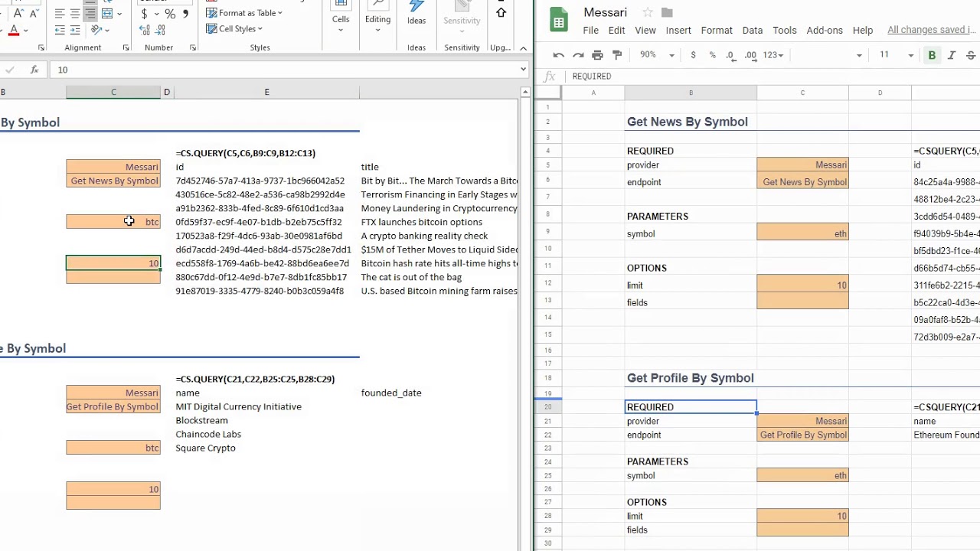
Task: Toggle bold in Google Sheets toolbar
Action: pos(932,55)
